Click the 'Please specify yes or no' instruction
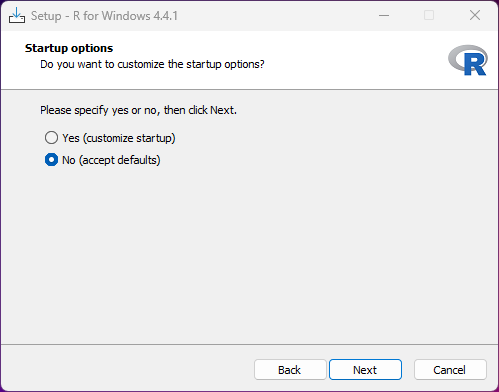Screen dimensions: 499x392 point(138,110)
